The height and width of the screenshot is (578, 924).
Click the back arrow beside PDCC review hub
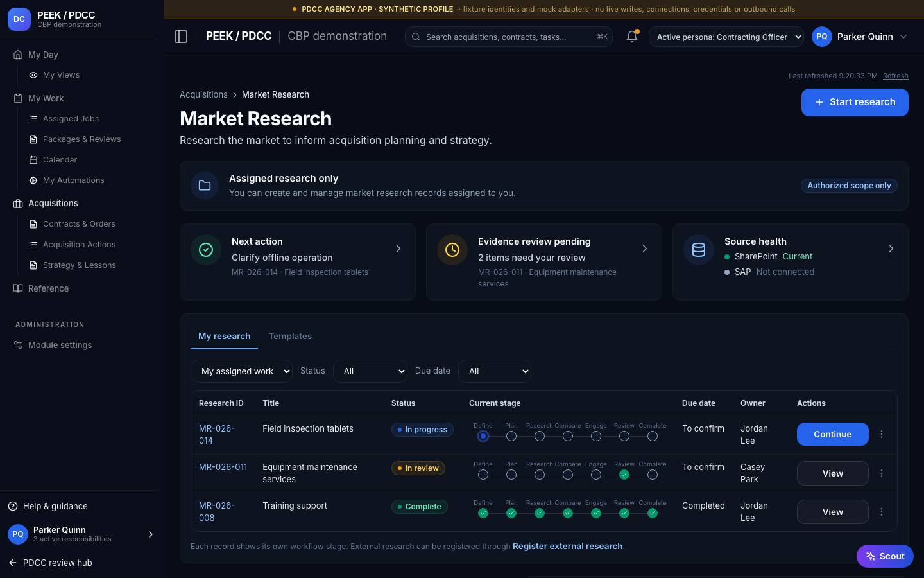click(13, 563)
